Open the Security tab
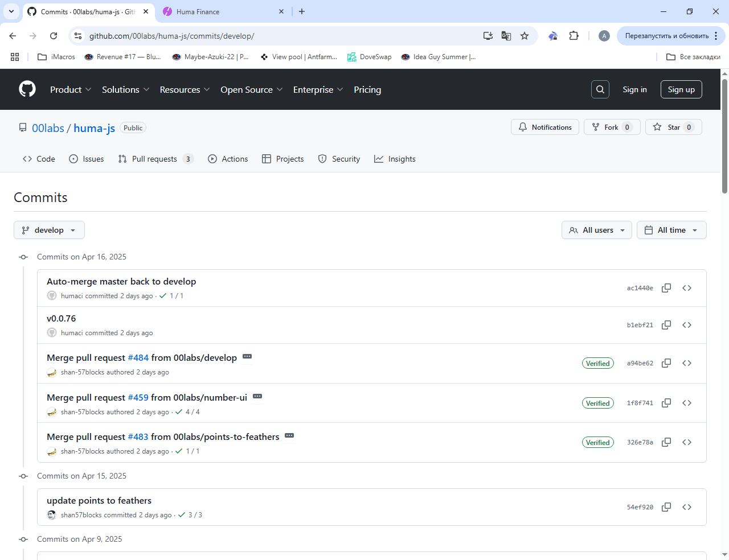The width and height of the screenshot is (729, 560). click(x=339, y=159)
